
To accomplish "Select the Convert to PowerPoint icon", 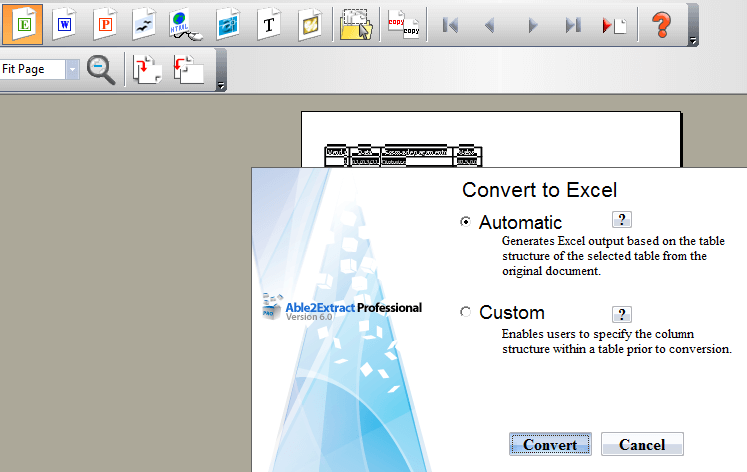I will coord(105,24).
